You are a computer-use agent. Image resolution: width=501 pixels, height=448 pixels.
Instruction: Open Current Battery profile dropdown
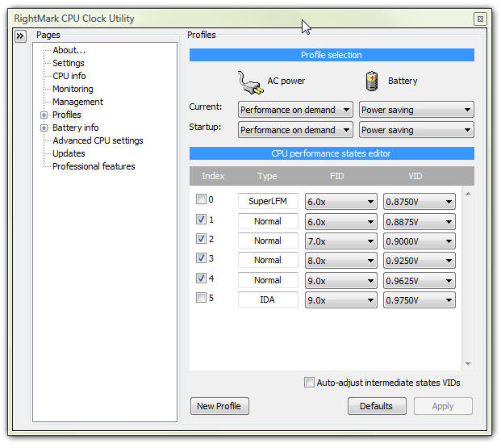point(416,110)
